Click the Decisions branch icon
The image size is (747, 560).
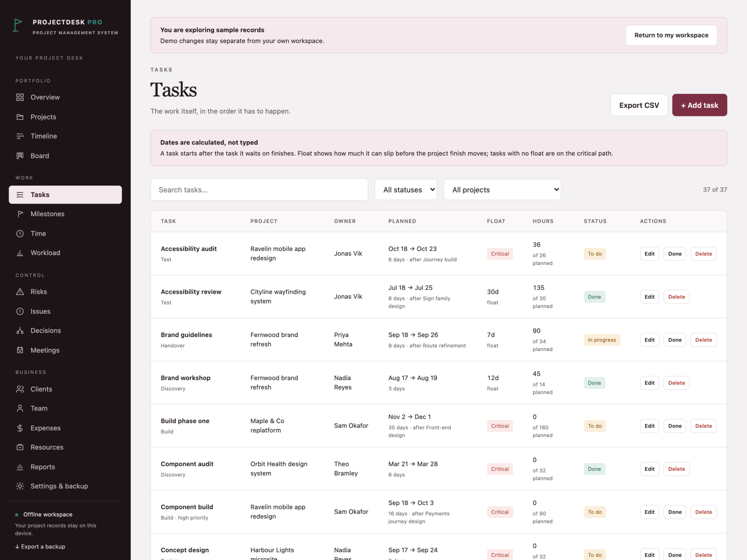(20, 331)
